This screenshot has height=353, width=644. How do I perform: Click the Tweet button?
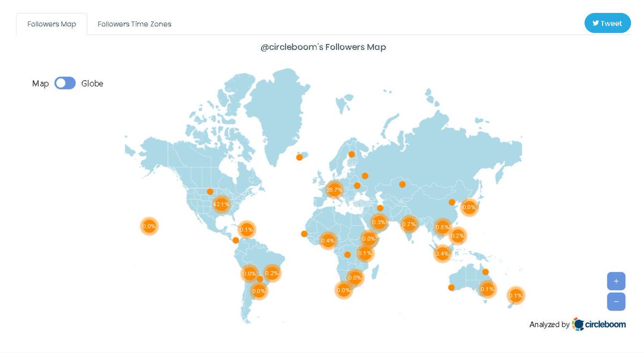click(608, 23)
